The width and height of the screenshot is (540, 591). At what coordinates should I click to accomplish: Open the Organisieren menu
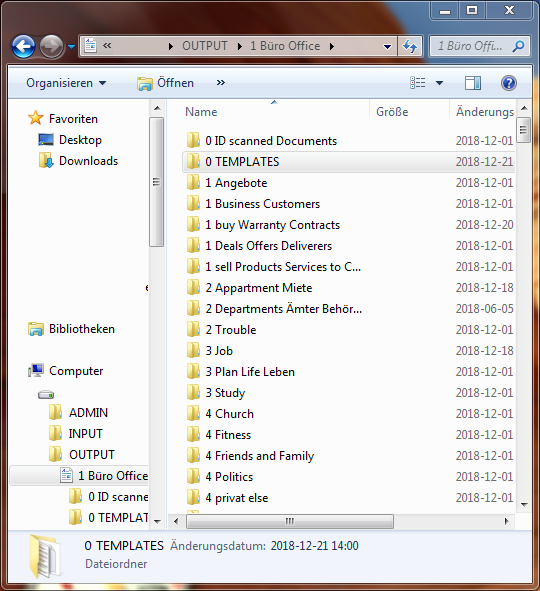coord(66,83)
